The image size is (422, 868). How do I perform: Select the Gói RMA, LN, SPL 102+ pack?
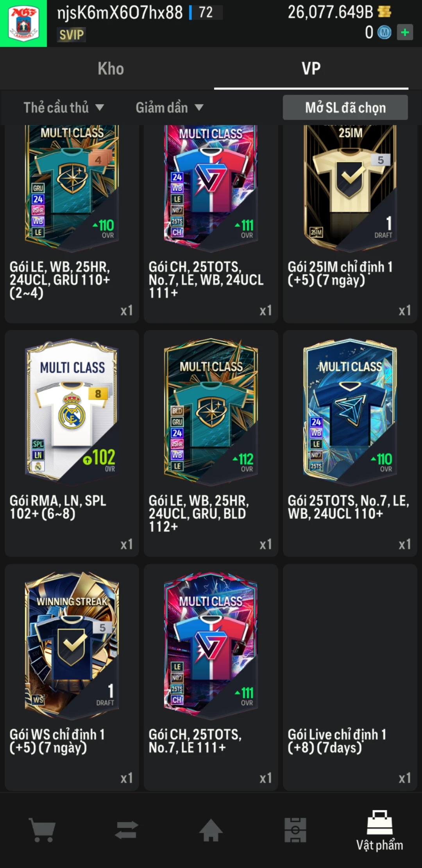coord(72,443)
